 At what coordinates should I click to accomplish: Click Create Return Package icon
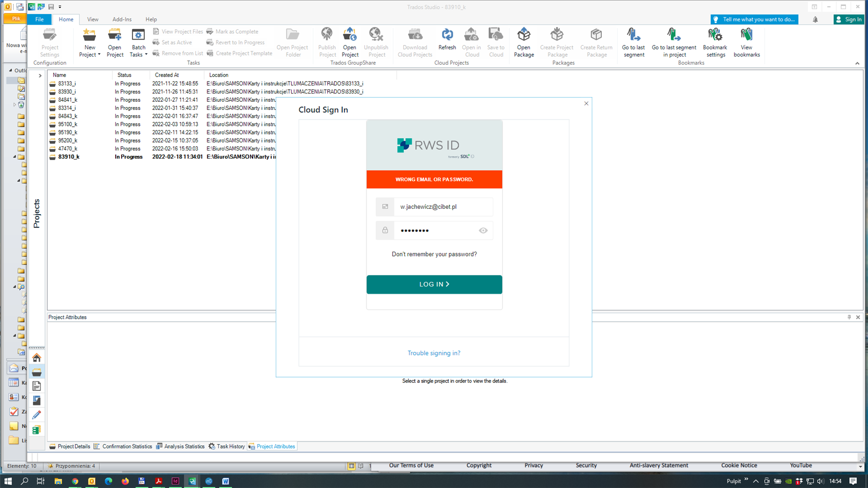tap(597, 35)
